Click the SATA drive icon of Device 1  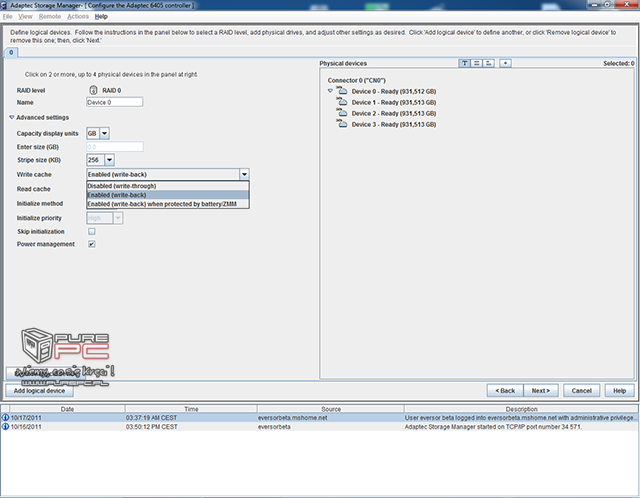[x=342, y=101]
